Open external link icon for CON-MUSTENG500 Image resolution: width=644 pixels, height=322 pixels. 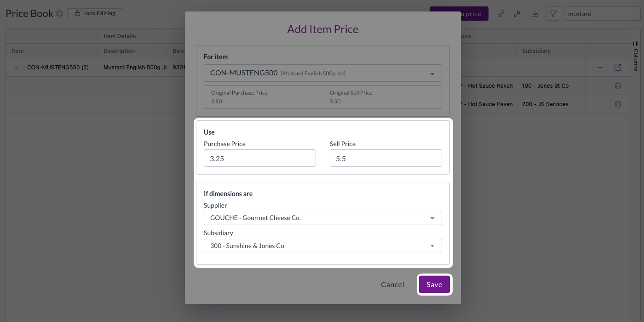618,68
